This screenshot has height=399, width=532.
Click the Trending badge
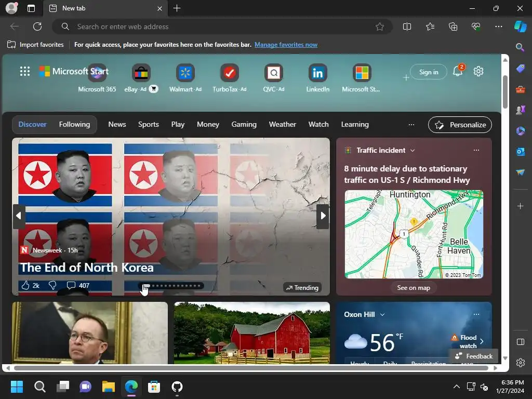tap(302, 288)
